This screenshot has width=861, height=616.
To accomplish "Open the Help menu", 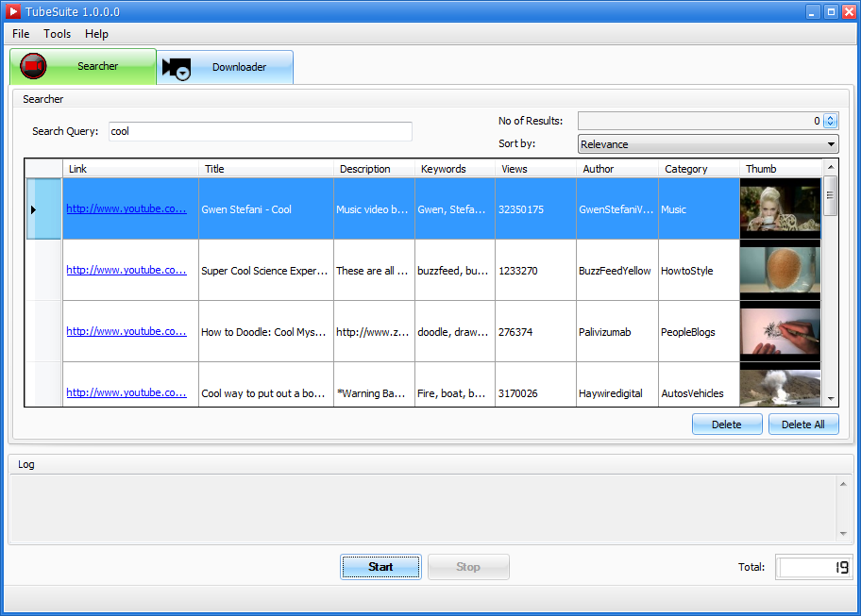I will (96, 34).
